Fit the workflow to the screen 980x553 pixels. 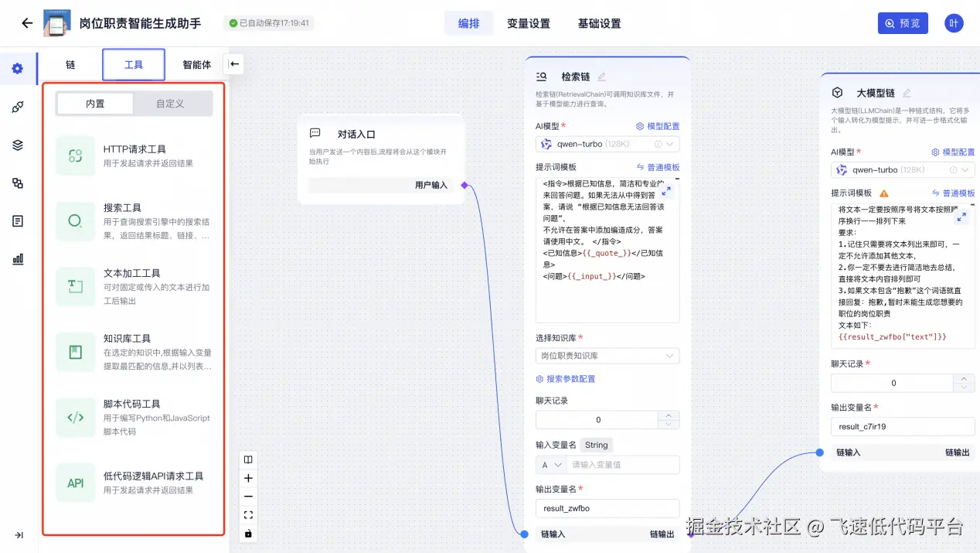(247, 514)
